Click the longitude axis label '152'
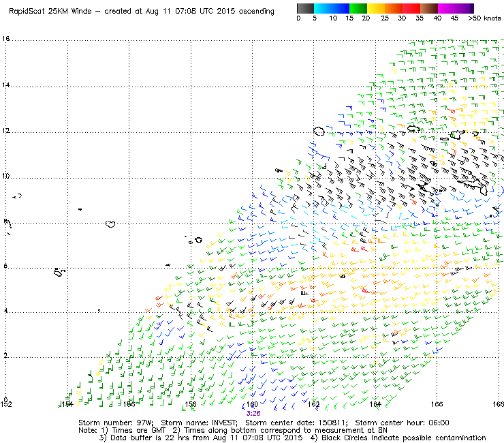The image size is (504, 443). 5,404
